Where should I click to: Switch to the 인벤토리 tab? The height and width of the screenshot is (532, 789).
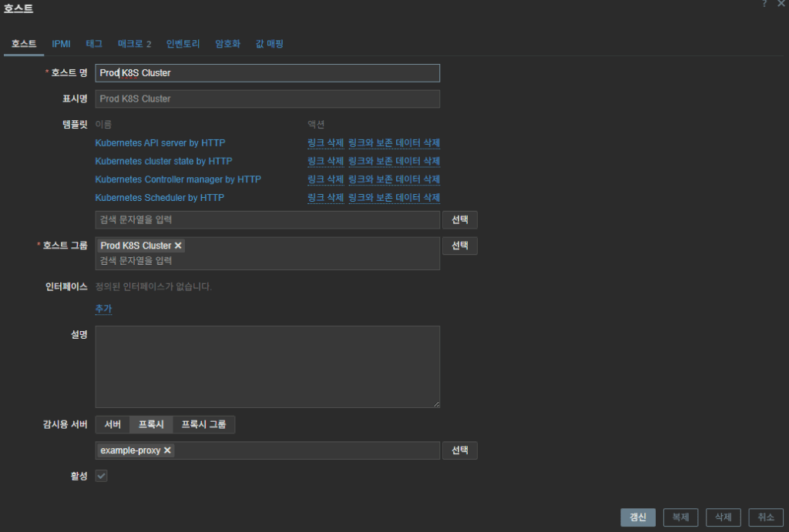[x=183, y=44]
